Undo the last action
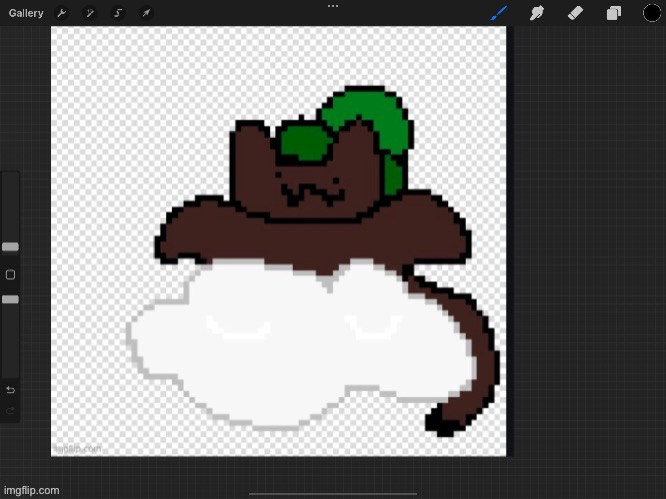This screenshot has height=499, width=666. 10,389
